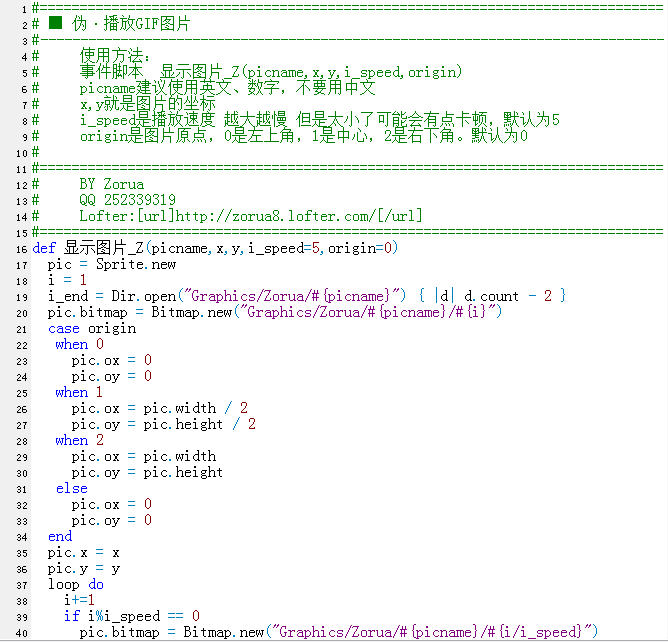Click the green square marker on line 2
This screenshot has height=642, width=668.
pyautogui.click(x=55, y=23)
